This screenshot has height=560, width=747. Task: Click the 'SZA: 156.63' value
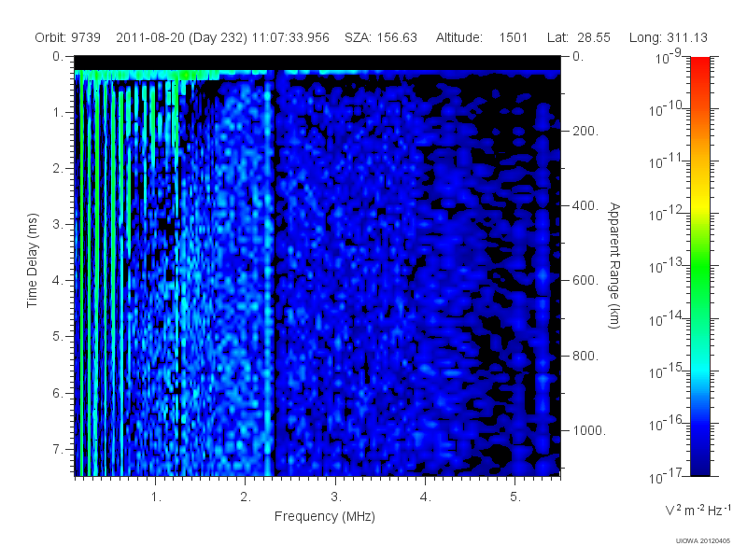pos(381,37)
